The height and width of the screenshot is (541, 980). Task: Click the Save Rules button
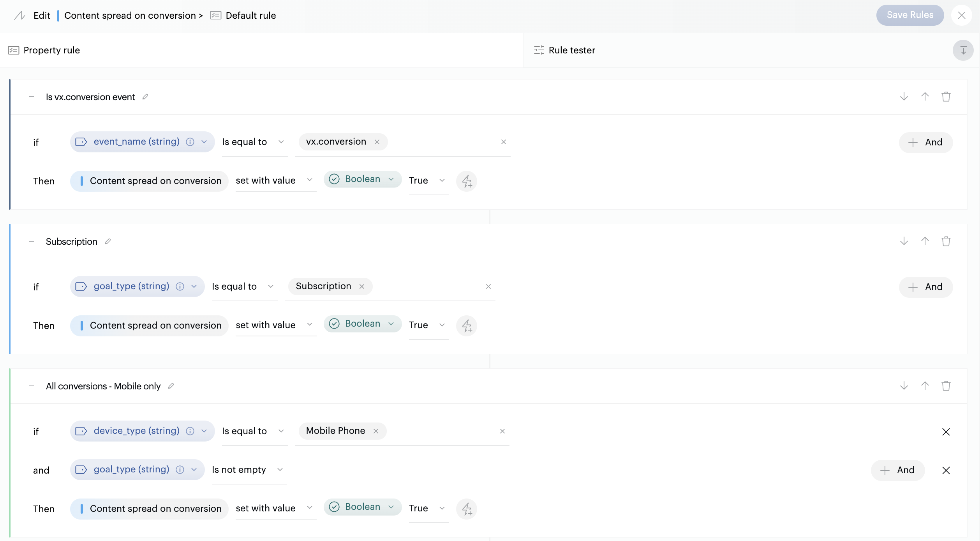click(x=910, y=15)
